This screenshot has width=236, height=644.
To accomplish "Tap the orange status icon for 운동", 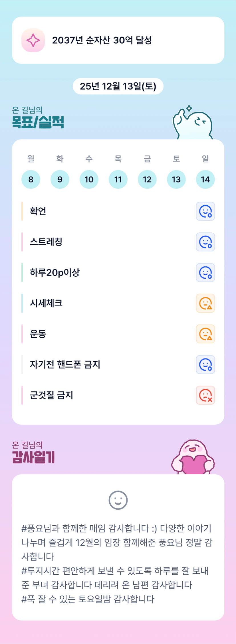I will click(205, 334).
